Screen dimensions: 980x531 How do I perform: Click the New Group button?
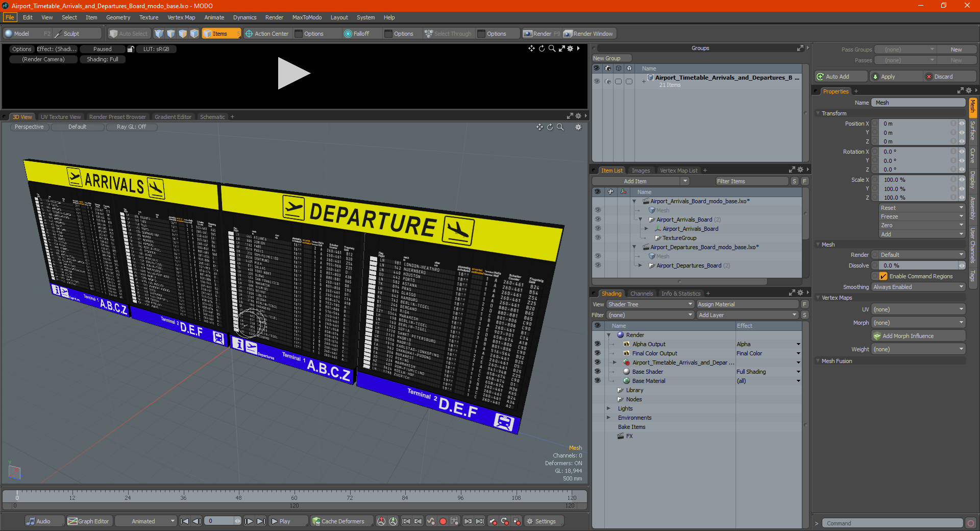tap(611, 58)
